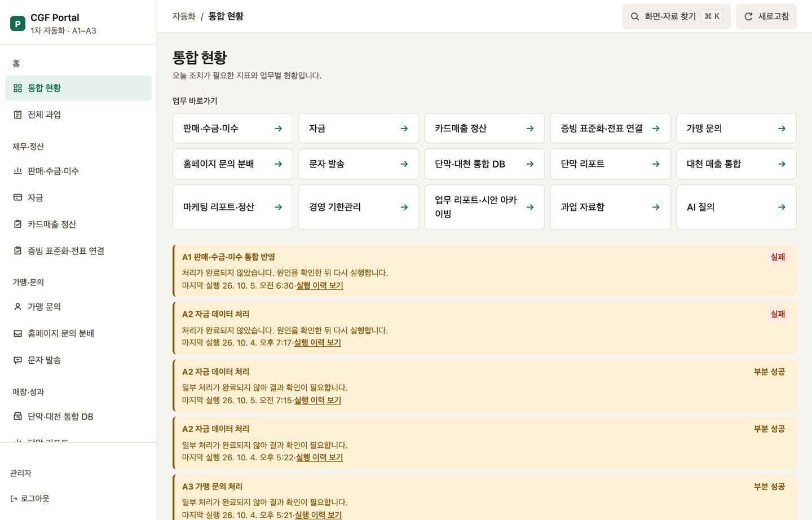Click the magnifier icon in the search box

coord(635,16)
